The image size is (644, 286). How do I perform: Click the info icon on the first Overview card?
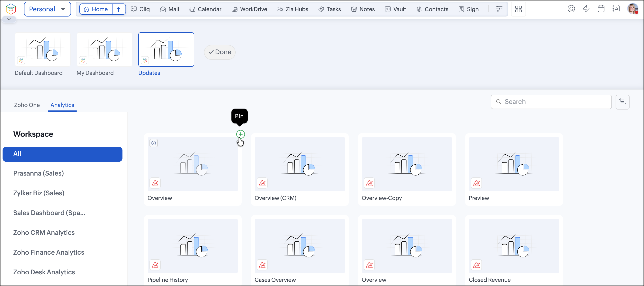coord(154,143)
